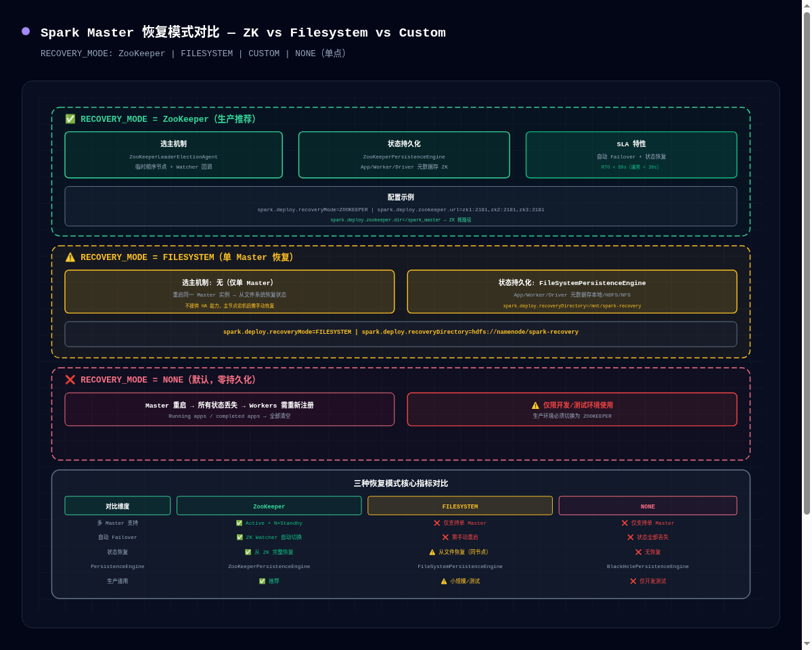Click the checkmark beside ZK Watcher 自动切换
This screenshot has width=812, height=650.
pos(240,538)
